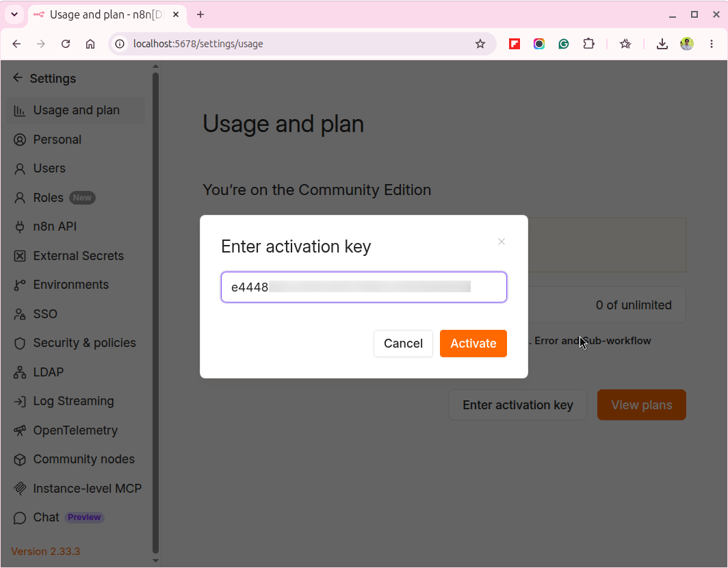Select the n8n API plug icon
The width and height of the screenshot is (728, 568).
19,227
